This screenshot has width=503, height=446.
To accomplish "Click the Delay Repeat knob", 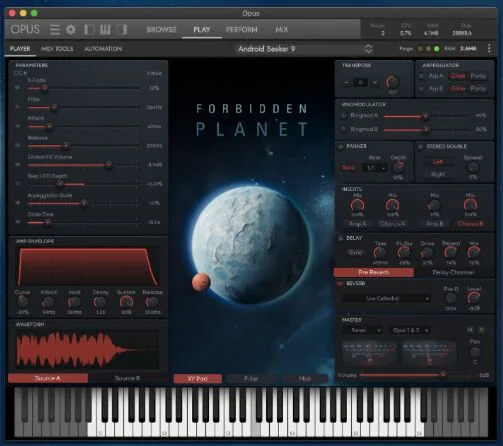I will 450,253.
